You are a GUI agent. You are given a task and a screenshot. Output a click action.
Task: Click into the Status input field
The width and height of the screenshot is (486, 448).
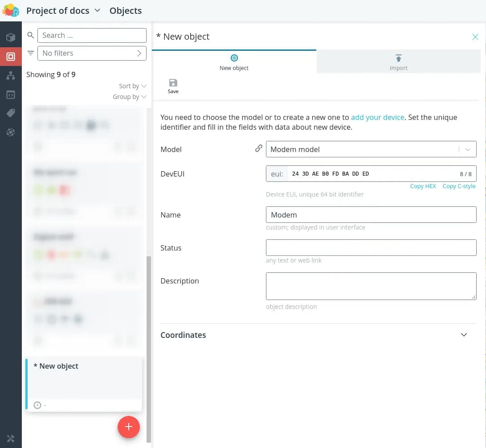(371, 248)
